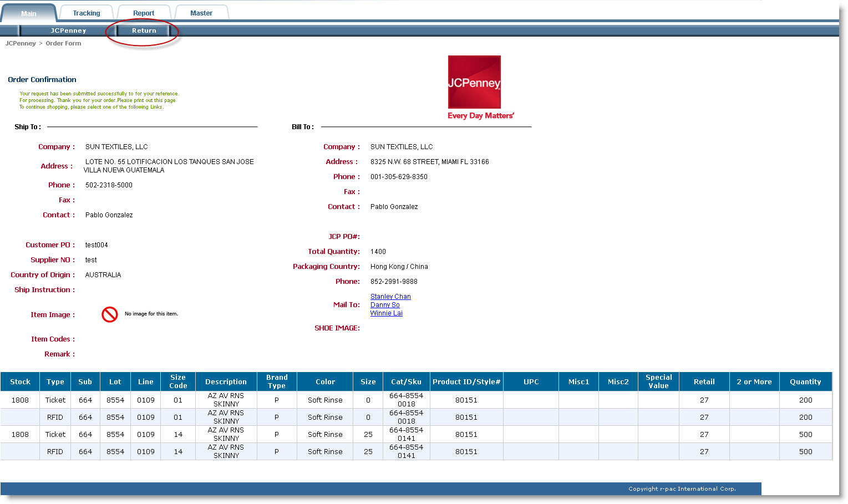Open the Winnie Lai mail link
This screenshot has width=848, height=504.
387,313
